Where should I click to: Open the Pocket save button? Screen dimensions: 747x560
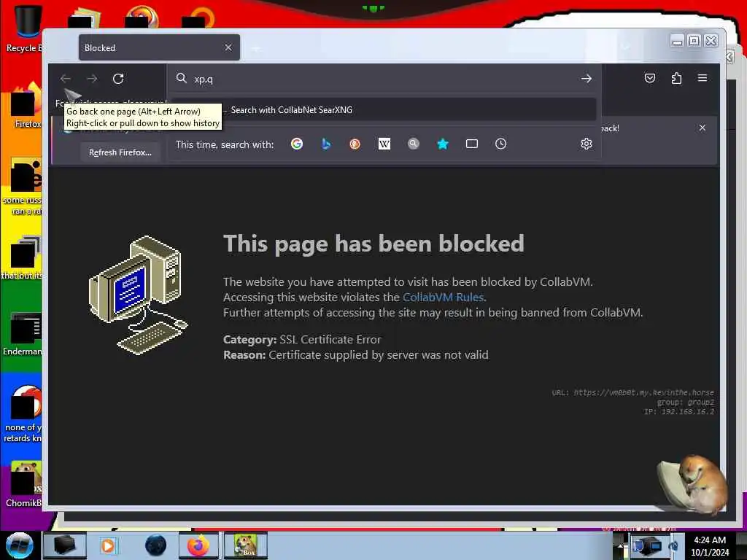coord(650,78)
